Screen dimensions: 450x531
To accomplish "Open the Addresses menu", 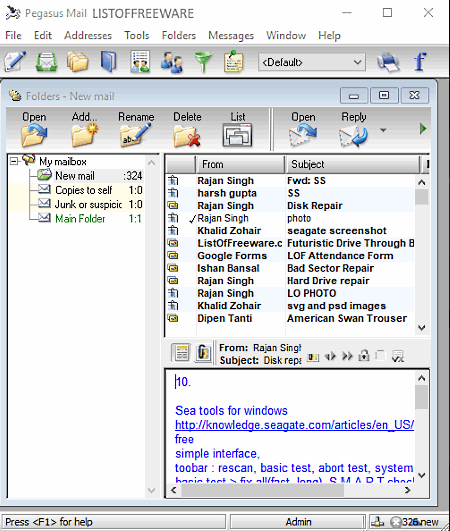I will point(88,35).
